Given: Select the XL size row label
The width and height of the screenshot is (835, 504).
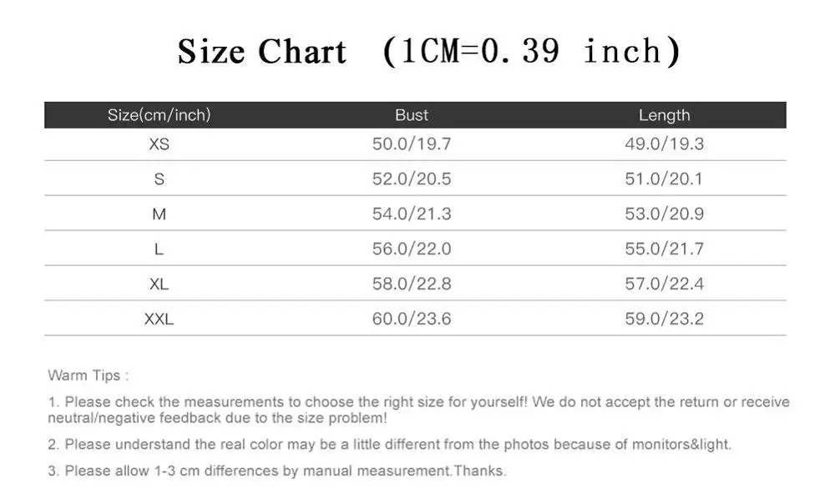Looking at the screenshot, I should pos(159,285).
